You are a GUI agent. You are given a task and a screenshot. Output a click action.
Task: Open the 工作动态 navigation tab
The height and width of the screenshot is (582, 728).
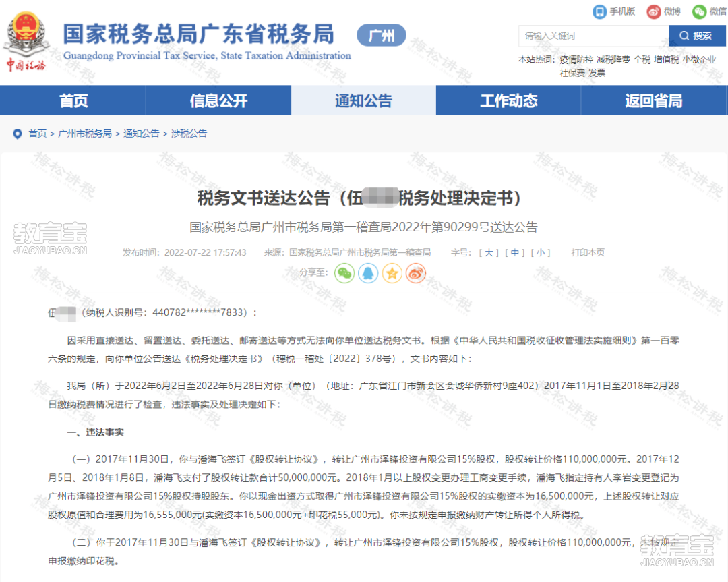pyautogui.click(x=508, y=100)
